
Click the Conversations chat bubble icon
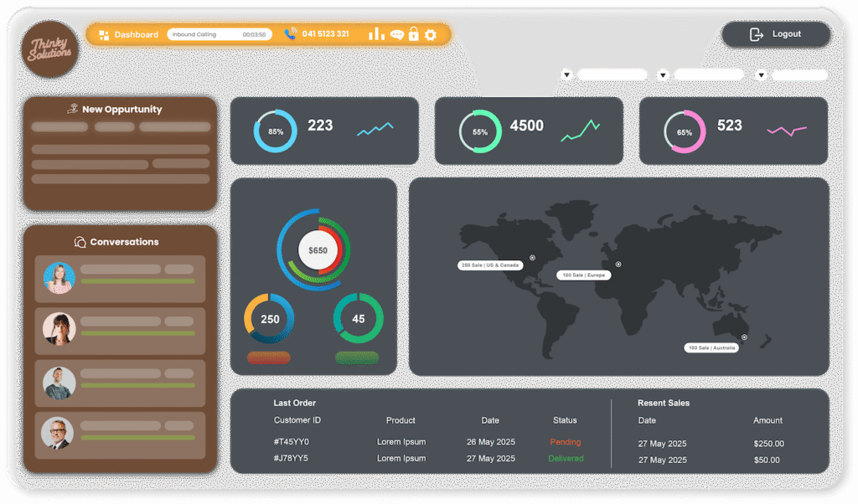tap(80, 242)
